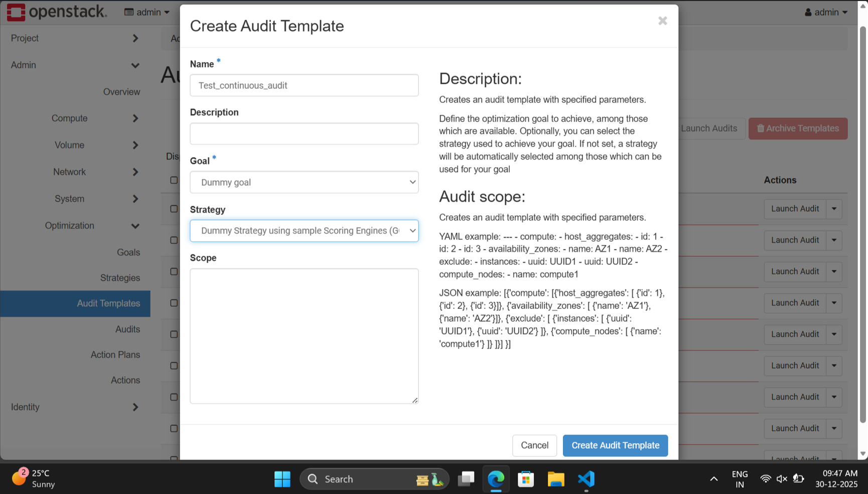This screenshot has height=494, width=868.
Task: Open the Strategy dropdown
Action: tap(304, 231)
